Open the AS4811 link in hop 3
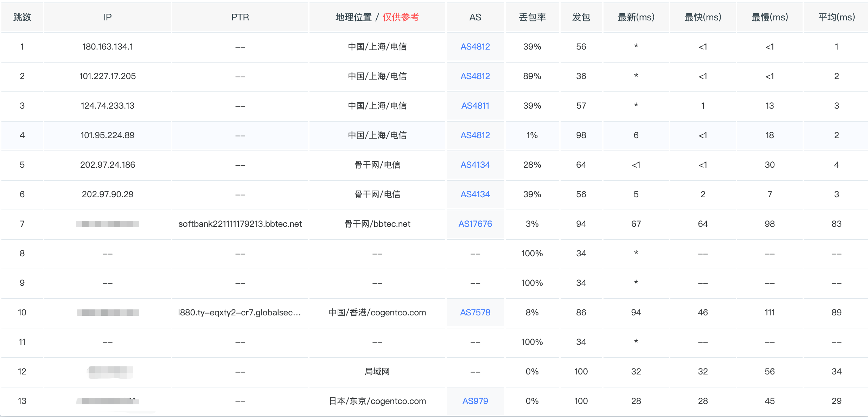 coord(475,106)
